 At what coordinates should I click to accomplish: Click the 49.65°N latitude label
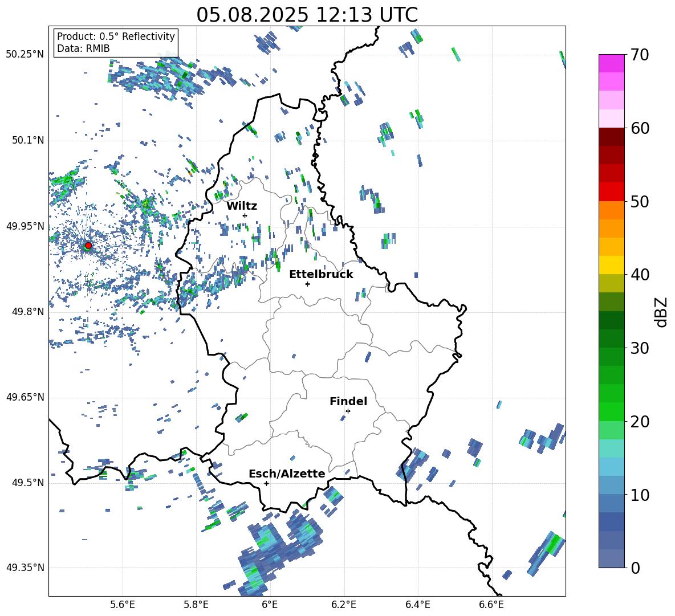25,397
